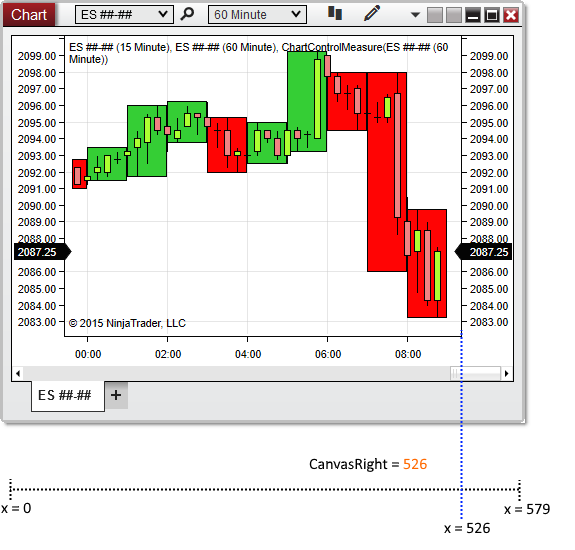Image resolution: width=575 pixels, height=550 pixels.
Task: Click the scrollbar left arrow
Action: click(x=18, y=374)
